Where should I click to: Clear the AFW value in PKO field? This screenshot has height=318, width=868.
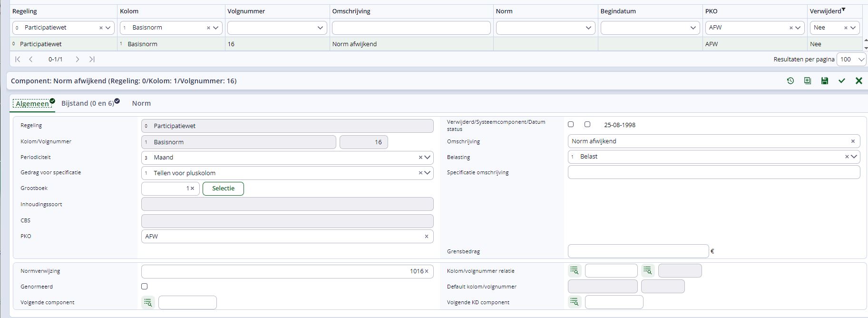427,237
